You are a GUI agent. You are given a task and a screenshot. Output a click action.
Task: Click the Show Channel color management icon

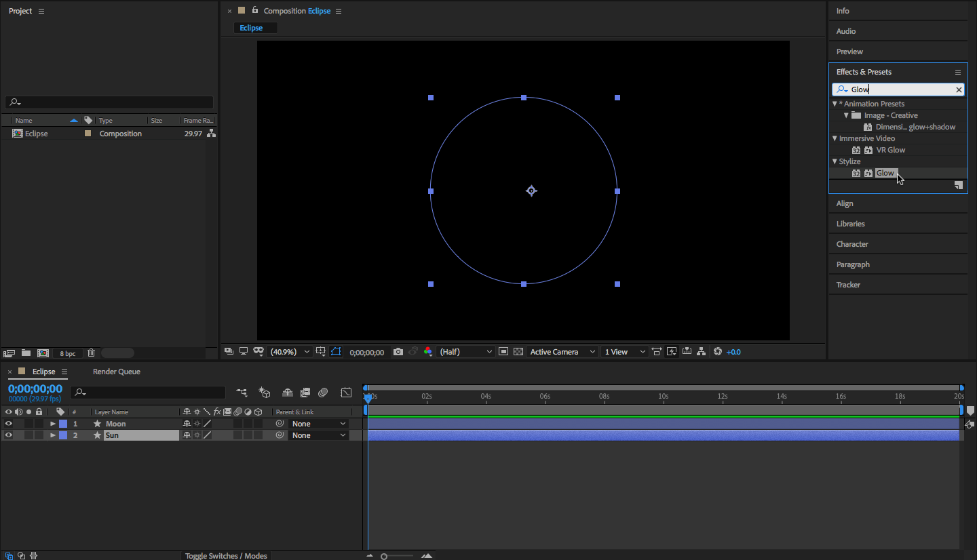(427, 352)
